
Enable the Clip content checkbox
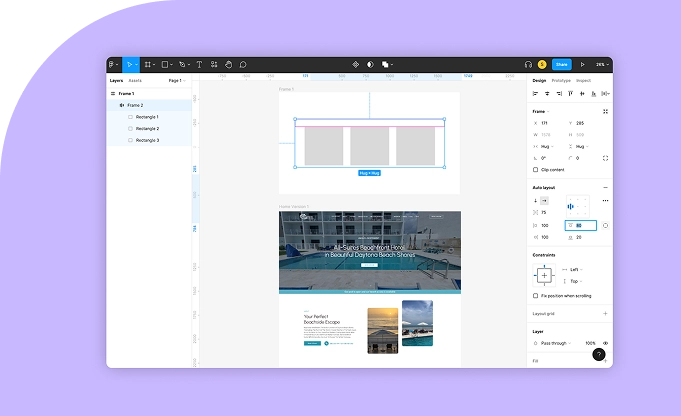(536, 169)
